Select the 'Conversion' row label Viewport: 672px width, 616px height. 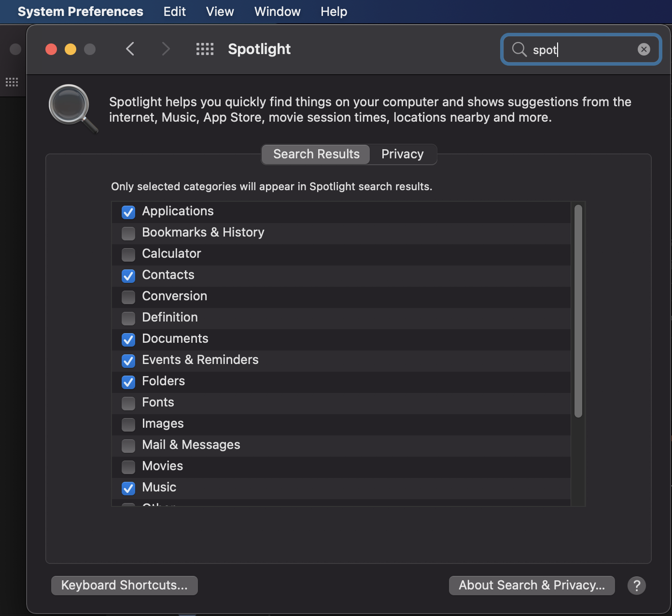click(x=174, y=296)
